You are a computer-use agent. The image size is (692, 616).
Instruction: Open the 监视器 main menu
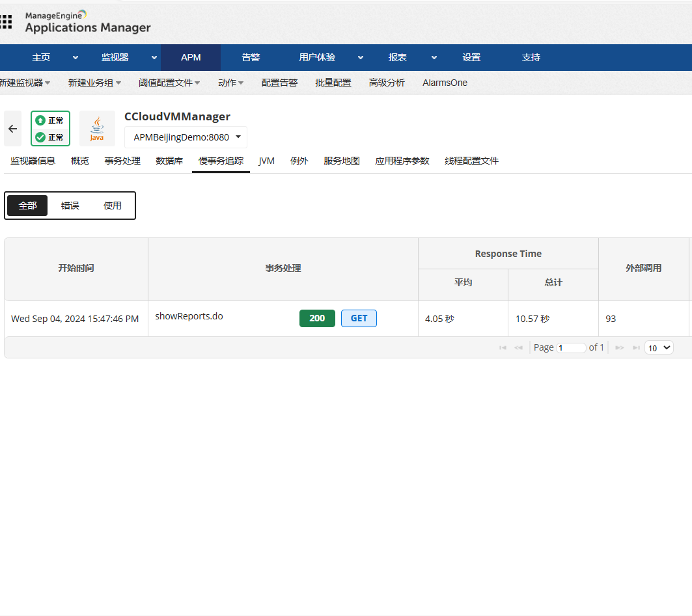(115, 57)
